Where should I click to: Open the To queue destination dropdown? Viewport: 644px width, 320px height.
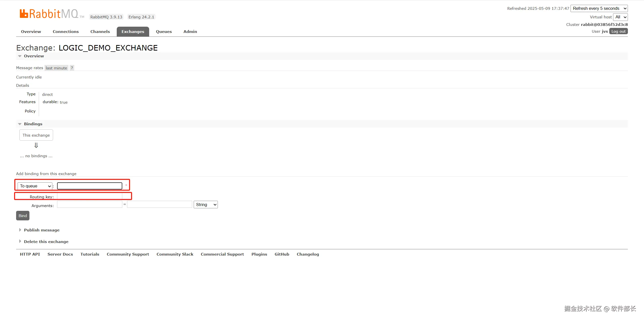35,186
